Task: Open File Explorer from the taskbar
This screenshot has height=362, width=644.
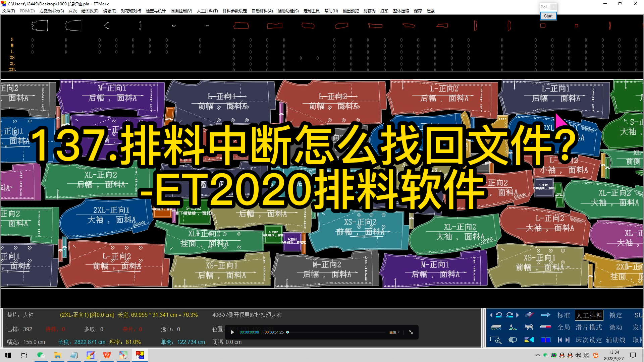Action: [x=57, y=355]
